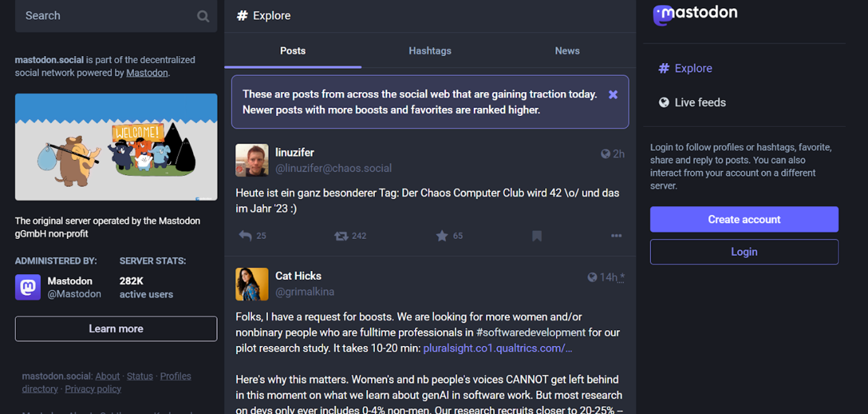The image size is (868, 414).
Task: Open more options menu on linuzifer's post
Action: [x=616, y=236]
